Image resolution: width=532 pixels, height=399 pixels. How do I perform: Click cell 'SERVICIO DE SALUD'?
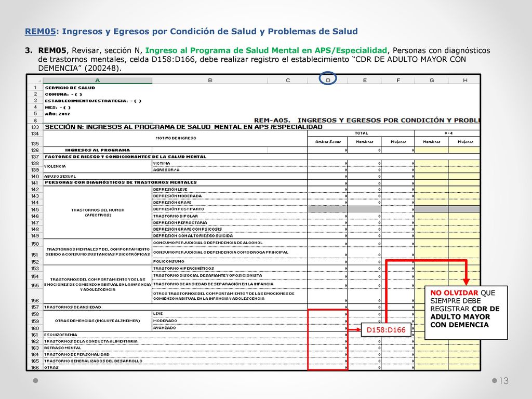pos(70,87)
